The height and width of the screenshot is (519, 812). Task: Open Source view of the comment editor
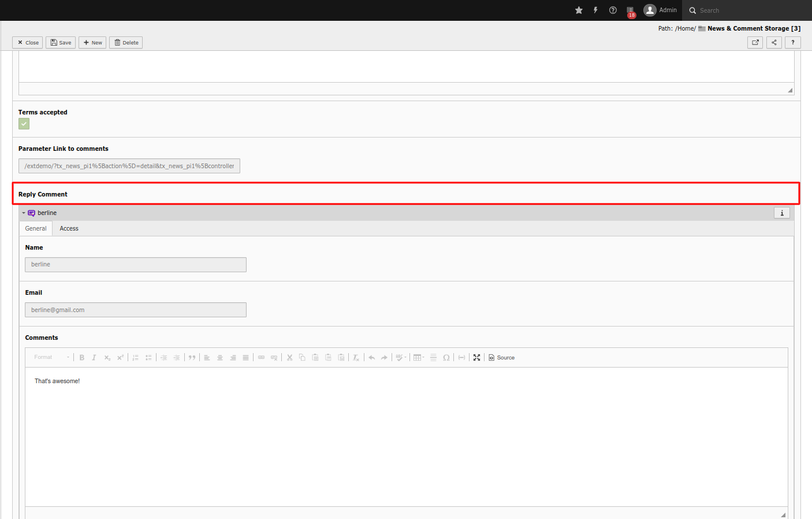[500, 357]
